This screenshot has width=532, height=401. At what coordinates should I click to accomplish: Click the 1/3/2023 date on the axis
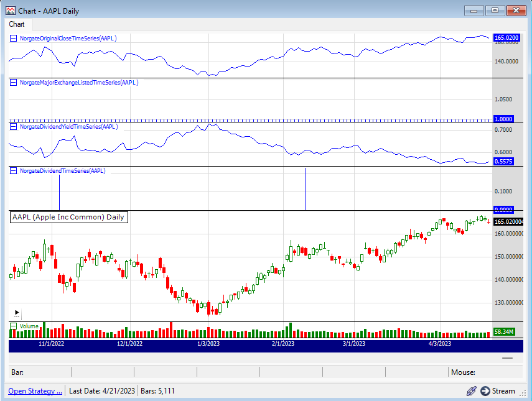click(x=208, y=343)
